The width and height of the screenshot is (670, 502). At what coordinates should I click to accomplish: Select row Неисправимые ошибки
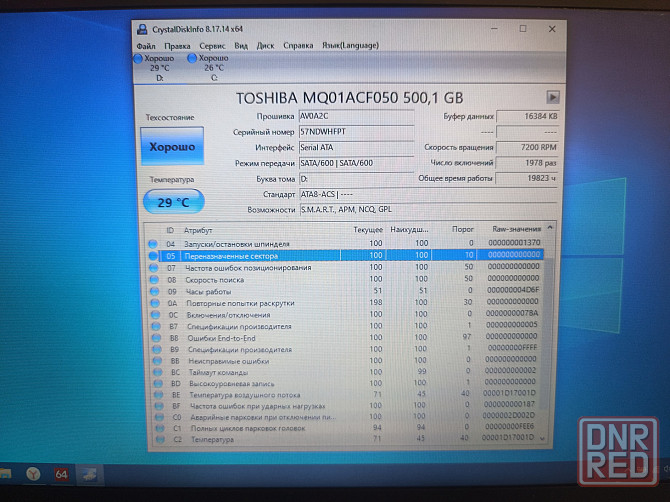(x=345, y=361)
